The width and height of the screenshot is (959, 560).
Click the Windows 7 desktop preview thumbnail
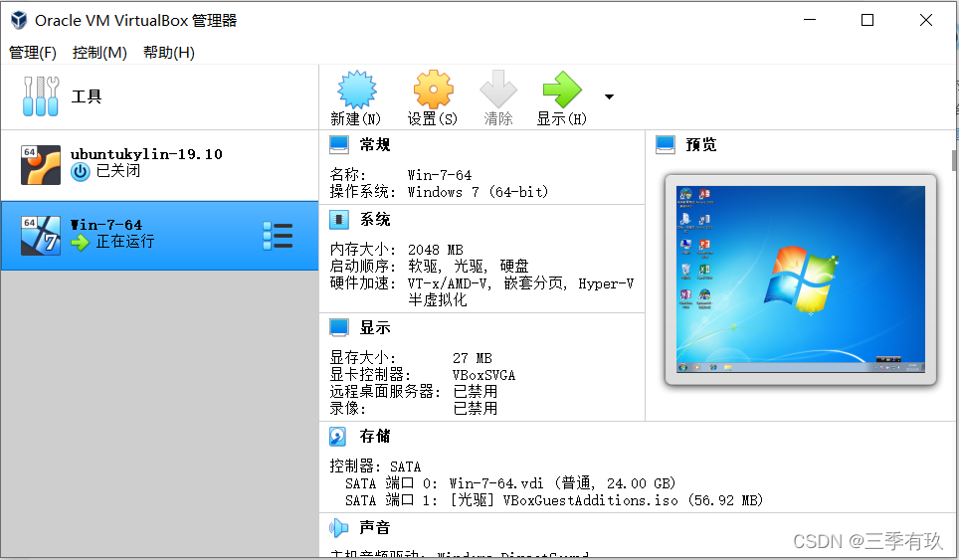click(801, 280)
